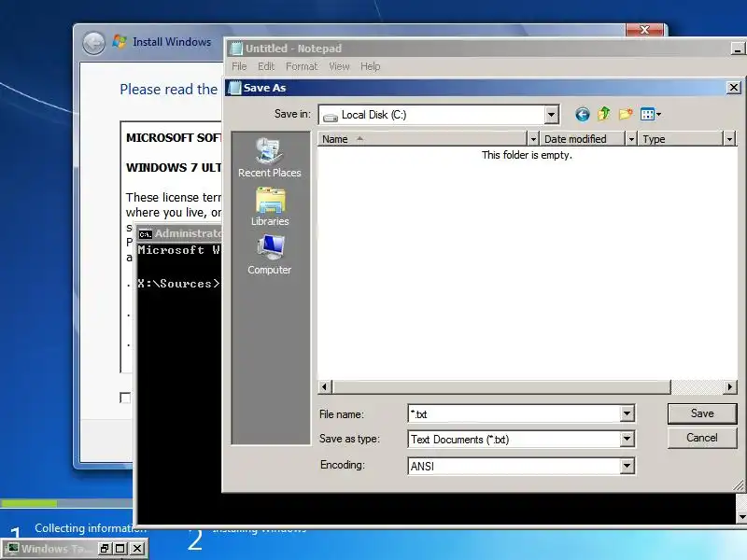The height and width of the screenshot is (560, 747).
Task: Open the View menu in Notepad
Action: pos(339,66)
